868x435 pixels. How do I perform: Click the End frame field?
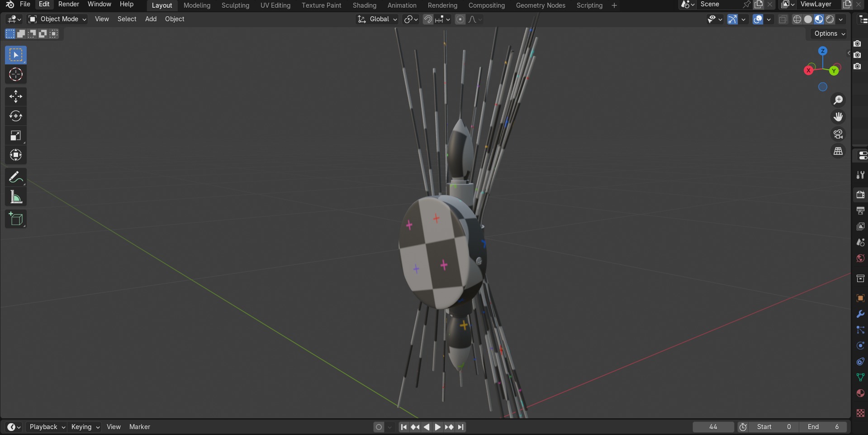click(823, 427)
